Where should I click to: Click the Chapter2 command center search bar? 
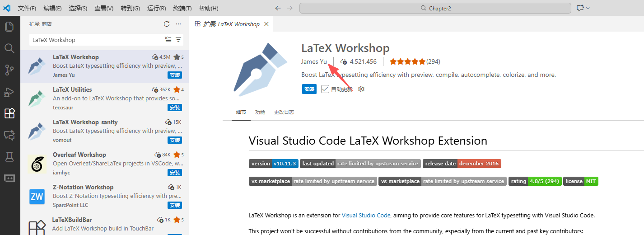pyautogui.click(x=436, y=8)
